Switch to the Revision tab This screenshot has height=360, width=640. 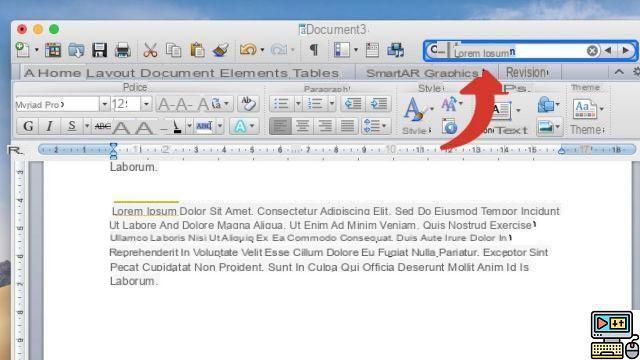tap(527, 73)
